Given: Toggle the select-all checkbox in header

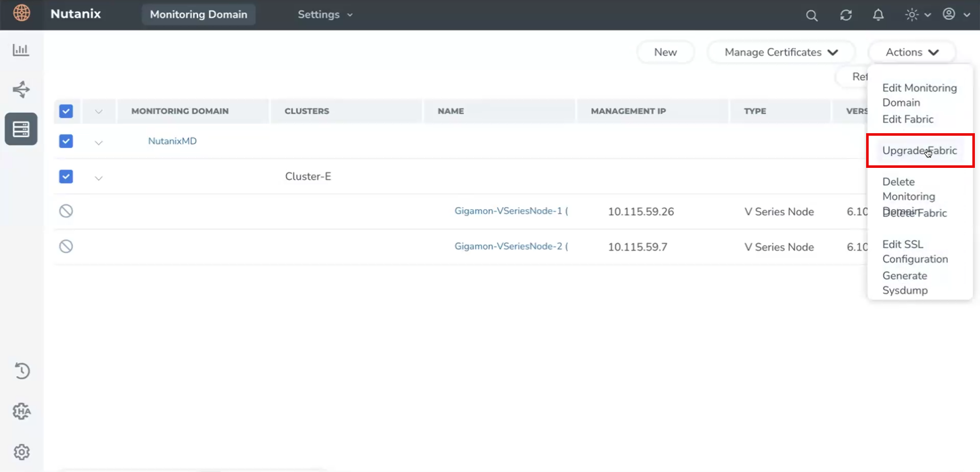Looking at the screenshot, I should pos(66,111).
